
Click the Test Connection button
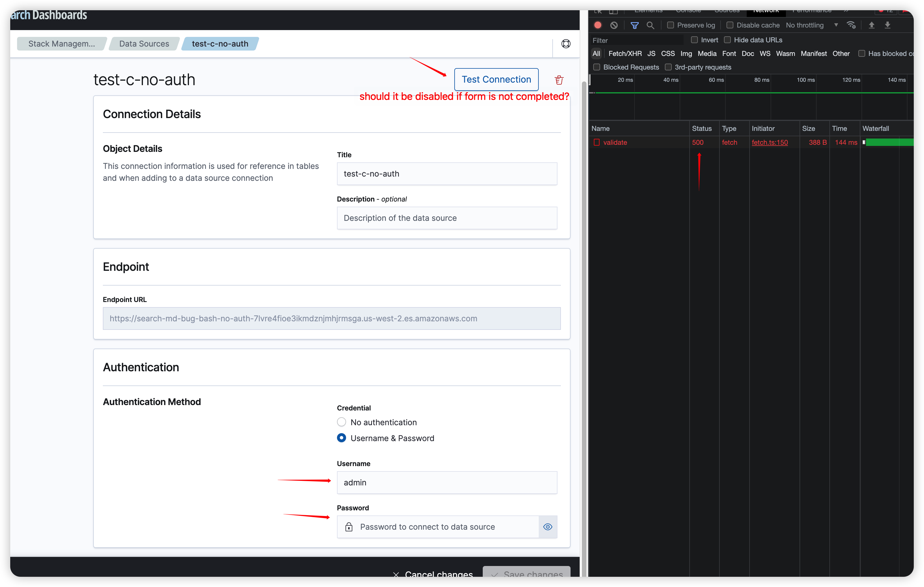coord(496,79)
